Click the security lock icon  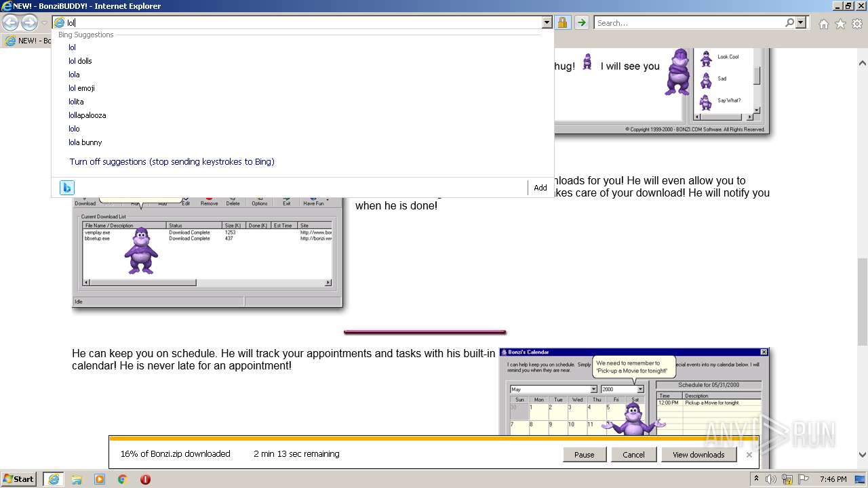click(x=562, y=22)
